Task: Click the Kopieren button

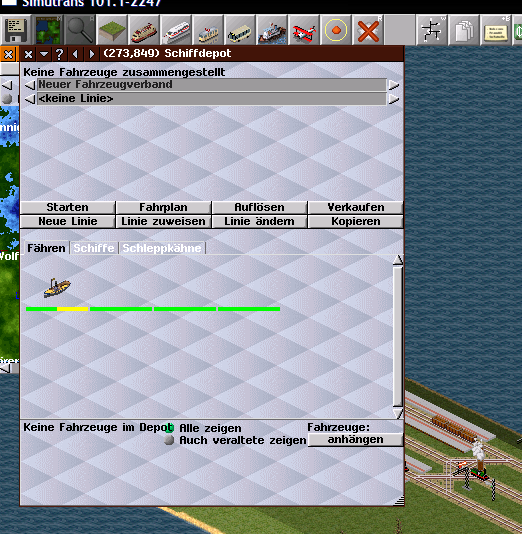Action: coord(355,221)
